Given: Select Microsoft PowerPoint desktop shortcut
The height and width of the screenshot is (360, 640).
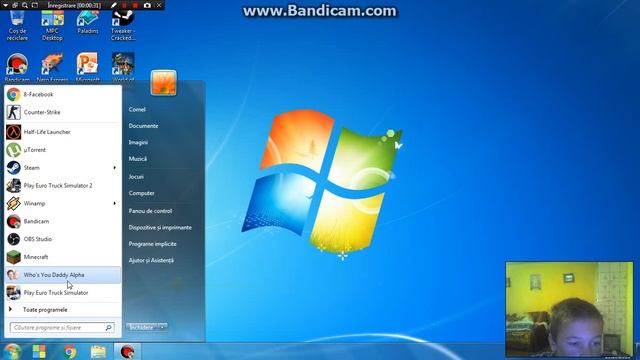Looking at the screenshot, I should tap(88, 68).
